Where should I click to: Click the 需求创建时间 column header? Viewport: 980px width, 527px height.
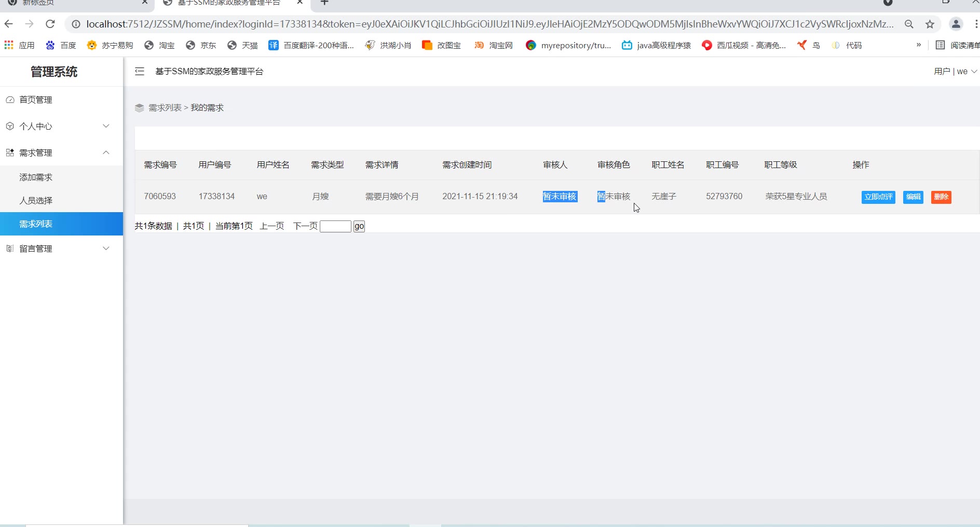(x=467, y=165)
